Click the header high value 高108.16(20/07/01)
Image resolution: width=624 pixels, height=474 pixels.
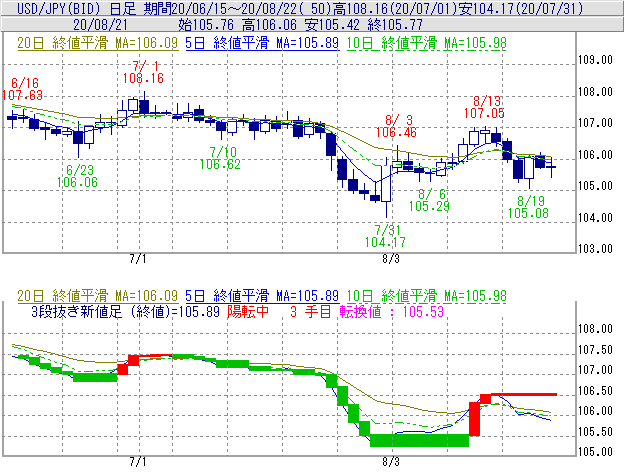(398, 8)
